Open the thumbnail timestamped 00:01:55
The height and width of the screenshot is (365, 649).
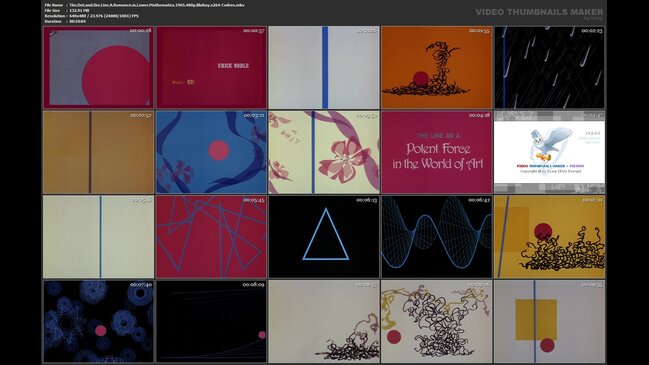[437, 67]
